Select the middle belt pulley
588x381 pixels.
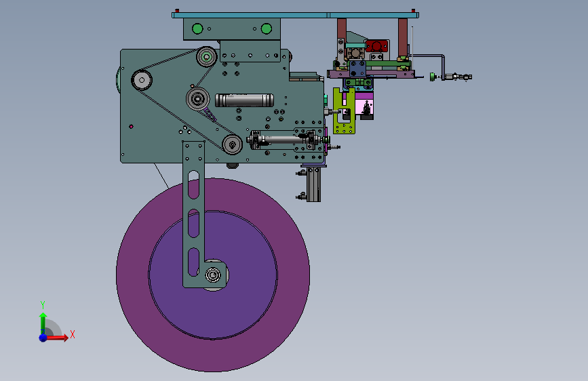click(197, 99)
